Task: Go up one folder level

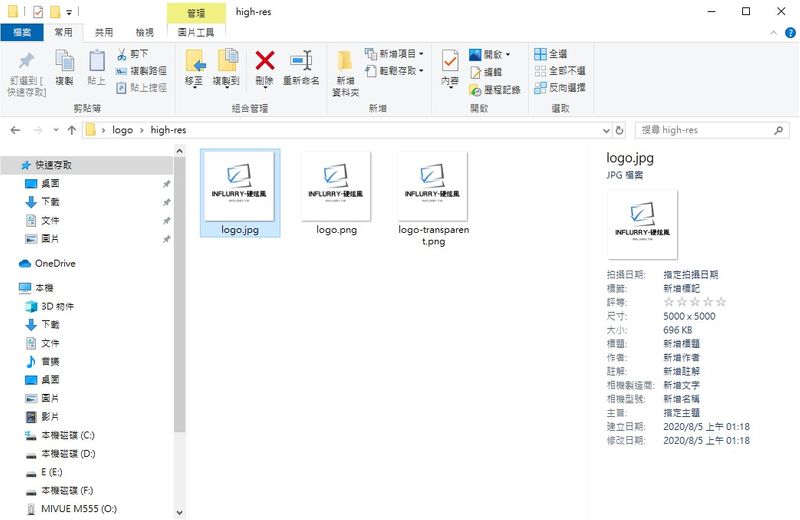Action: [x=71, y=130]
